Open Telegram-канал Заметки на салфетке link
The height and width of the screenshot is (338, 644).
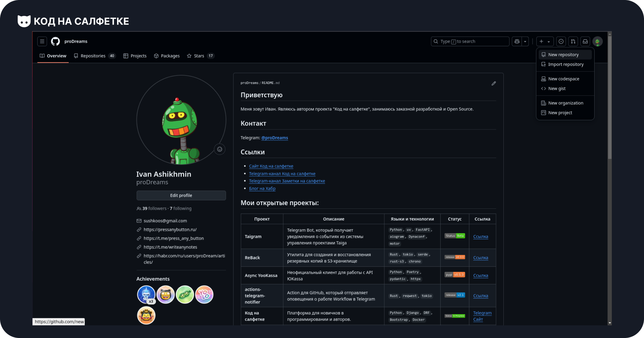tap(287, 181)
